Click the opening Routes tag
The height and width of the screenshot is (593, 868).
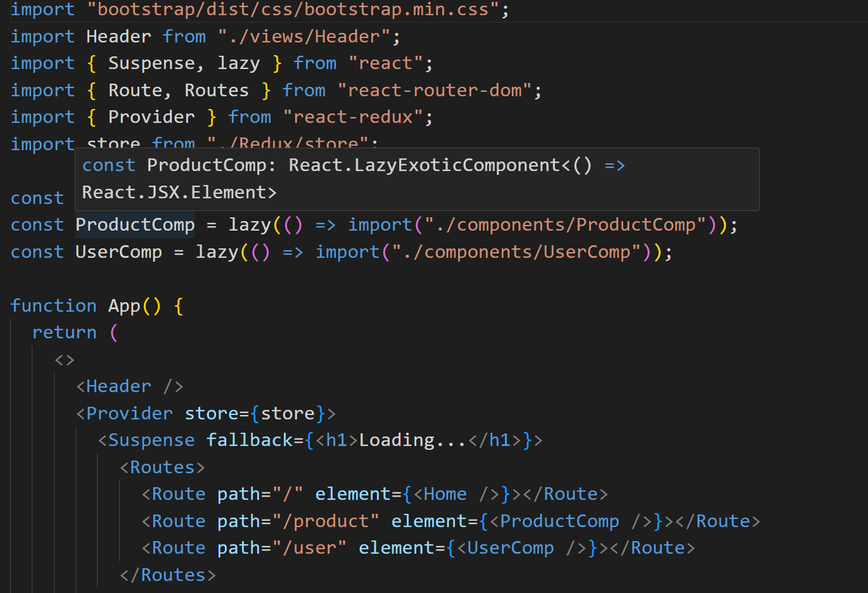162,468
